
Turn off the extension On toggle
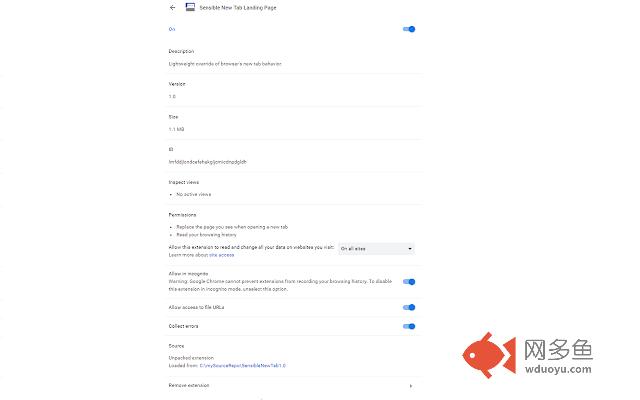409,29
